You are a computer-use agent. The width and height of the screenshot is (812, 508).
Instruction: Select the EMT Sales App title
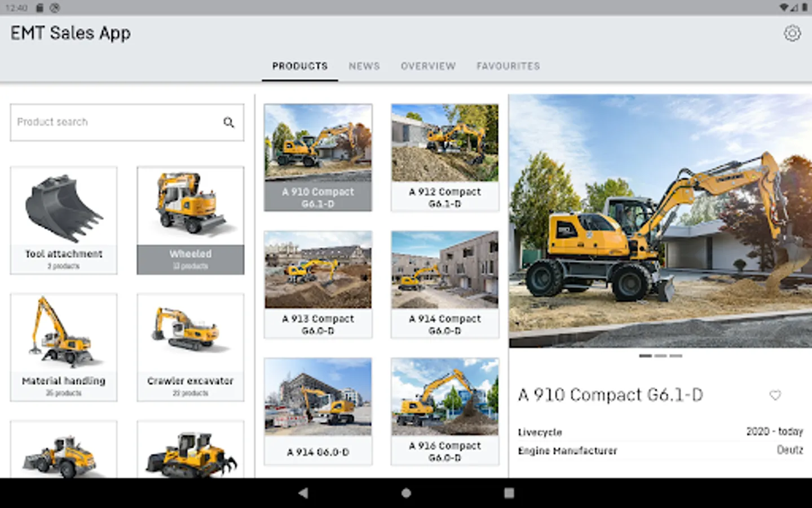point(70,33)
